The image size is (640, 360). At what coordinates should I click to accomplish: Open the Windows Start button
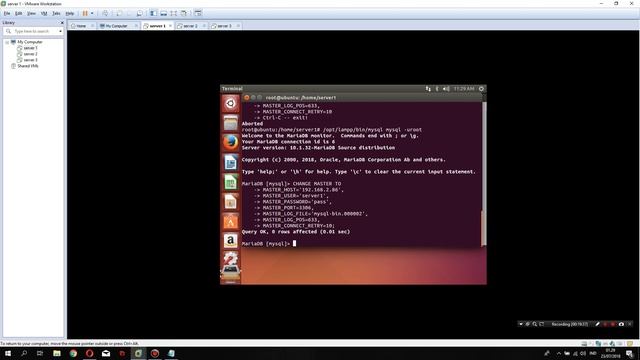point(8,353)
